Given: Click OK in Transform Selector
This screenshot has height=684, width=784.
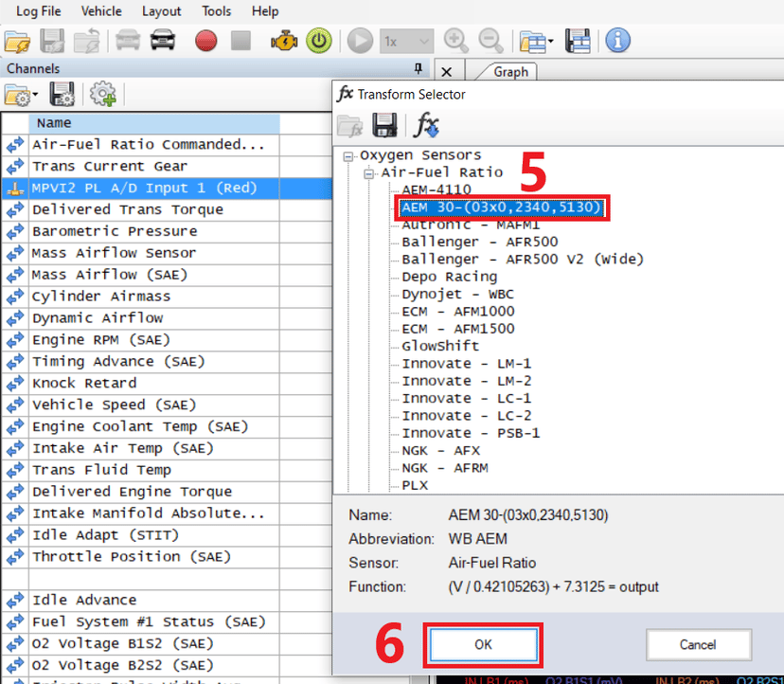Looking at the screenshot, I should click(x=484, y=645).
